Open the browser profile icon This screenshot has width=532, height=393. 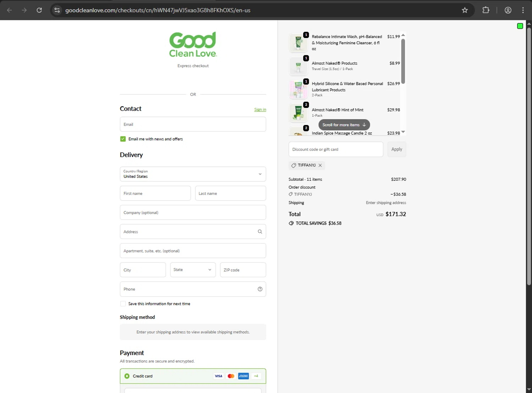(x=508, y=10)
